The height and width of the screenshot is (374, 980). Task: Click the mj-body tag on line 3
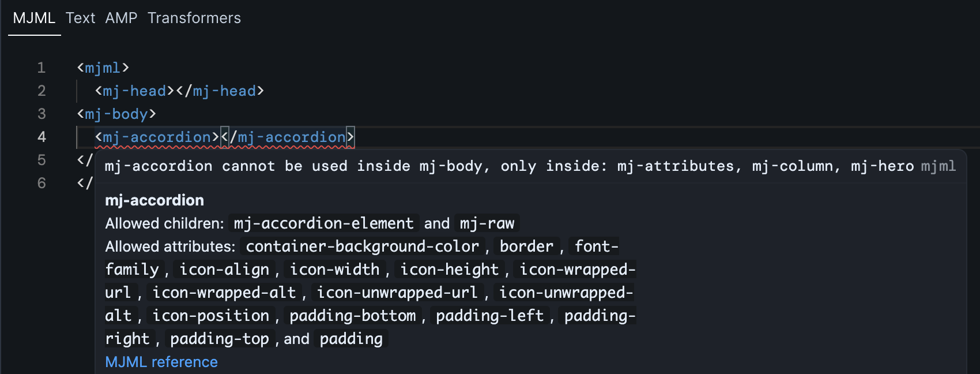click(116, 114)
